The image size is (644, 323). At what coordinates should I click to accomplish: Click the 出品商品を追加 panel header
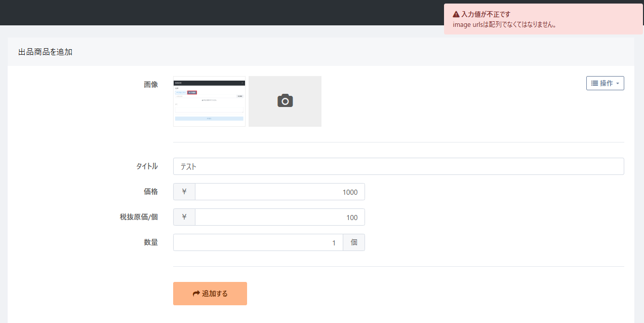click(45, 52)
